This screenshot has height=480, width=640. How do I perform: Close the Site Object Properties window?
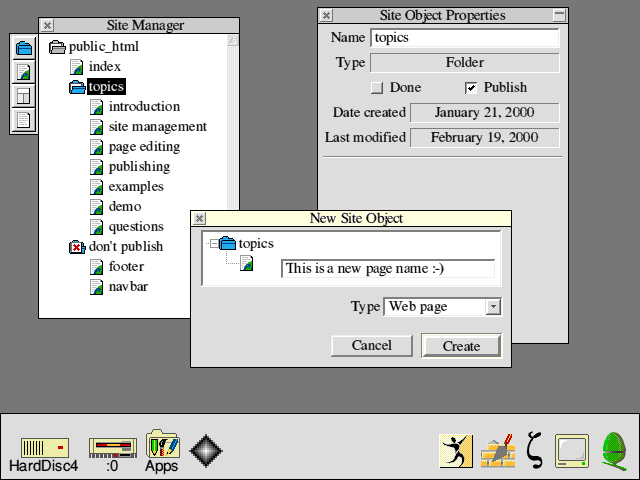(x=326, y=16)
